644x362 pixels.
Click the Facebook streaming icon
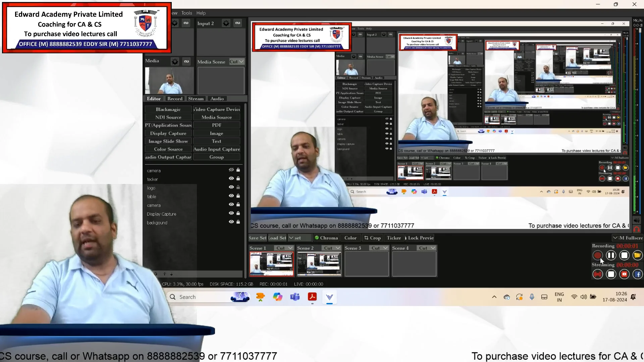click(637, 275)
